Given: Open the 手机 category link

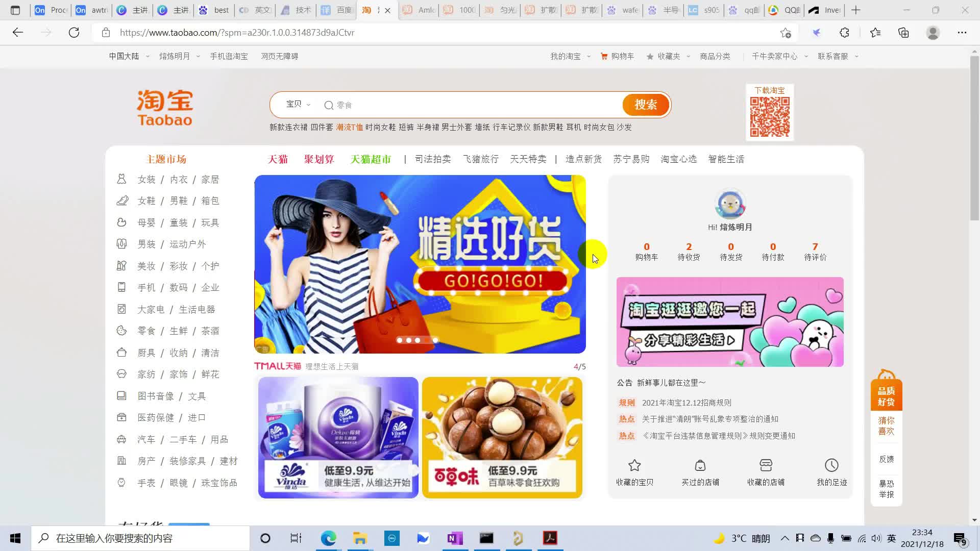Looking at the screenshot, I should point(146,288).
